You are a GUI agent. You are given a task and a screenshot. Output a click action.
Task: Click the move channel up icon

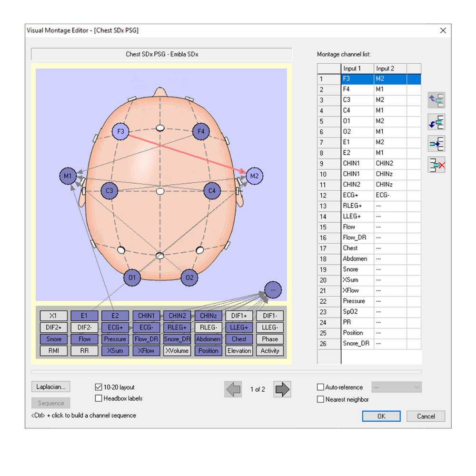coord(436,100)
